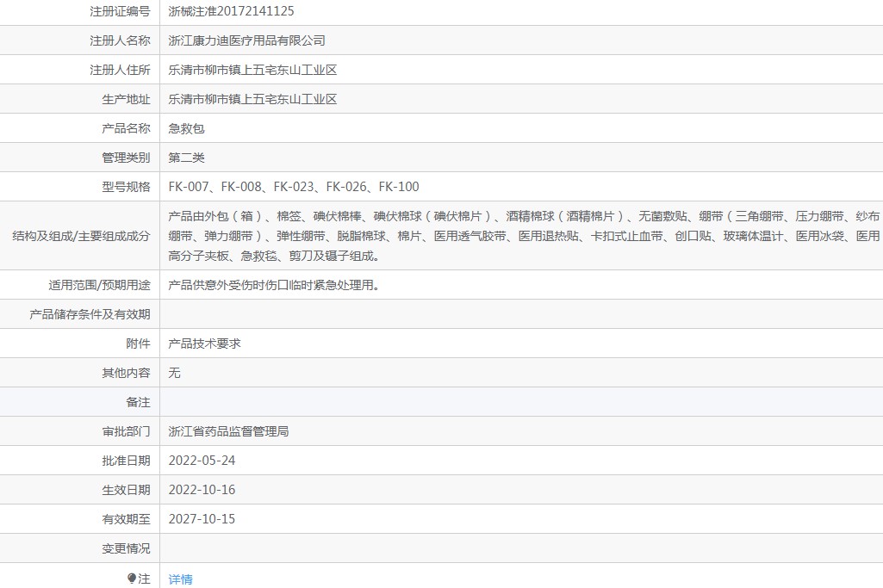Click the 生产地址 label
The image size is (883, 588).
(x=126, y=99)
